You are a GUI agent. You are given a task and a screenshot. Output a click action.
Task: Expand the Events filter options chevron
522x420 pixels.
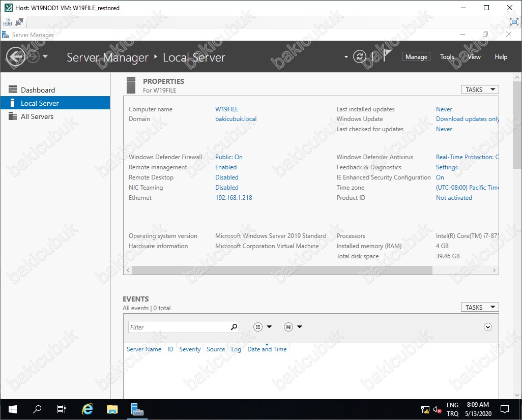point(488,327)
